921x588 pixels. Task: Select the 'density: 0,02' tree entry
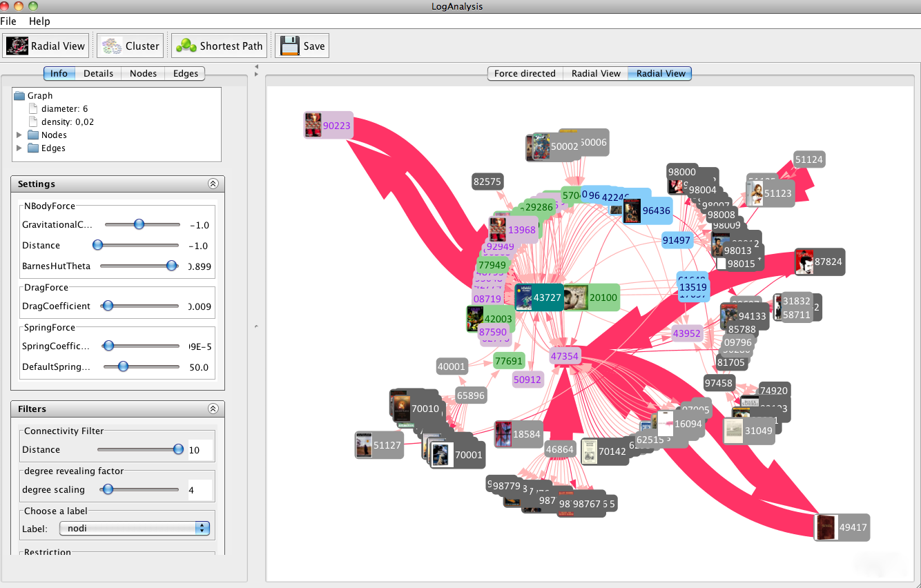coord(61,122)
